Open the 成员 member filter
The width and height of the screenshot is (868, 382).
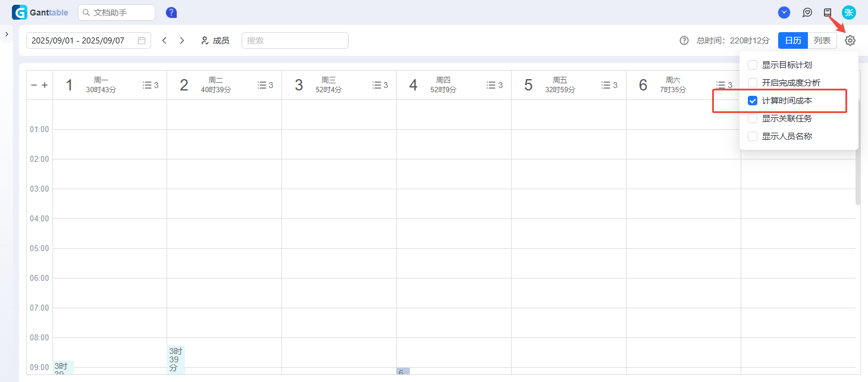tap(215, 40)
